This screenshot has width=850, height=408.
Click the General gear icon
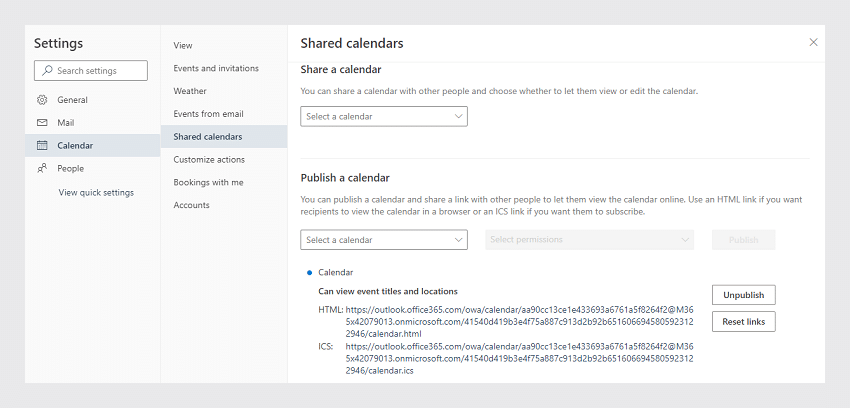(x=42, y=100)
